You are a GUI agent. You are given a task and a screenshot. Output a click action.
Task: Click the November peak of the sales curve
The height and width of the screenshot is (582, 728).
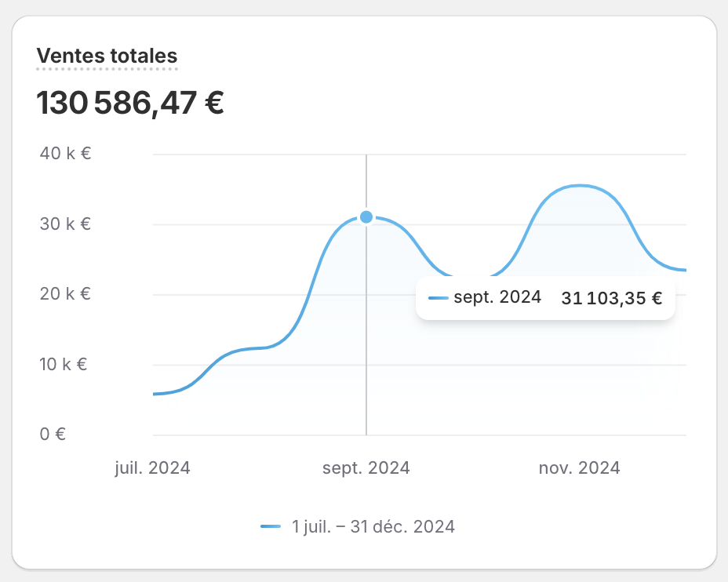click(580, 186)
